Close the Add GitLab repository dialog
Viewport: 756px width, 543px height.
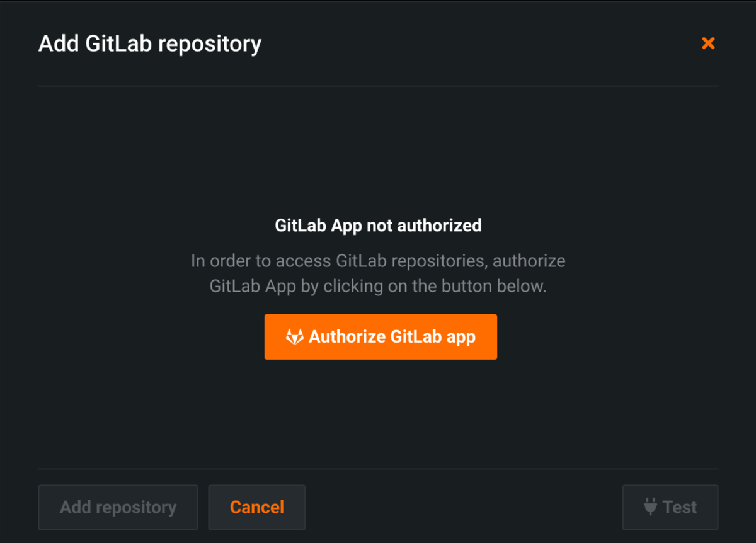click(x=708, y=43)
